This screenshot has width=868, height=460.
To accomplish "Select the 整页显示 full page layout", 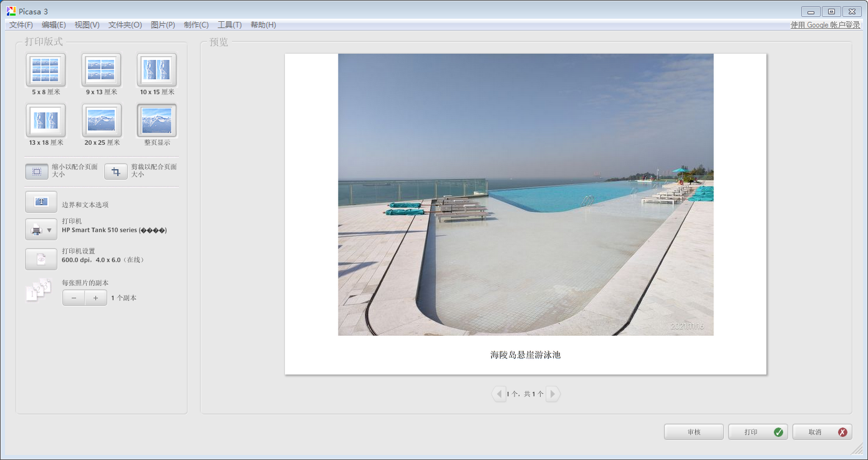I will point(157,120).
